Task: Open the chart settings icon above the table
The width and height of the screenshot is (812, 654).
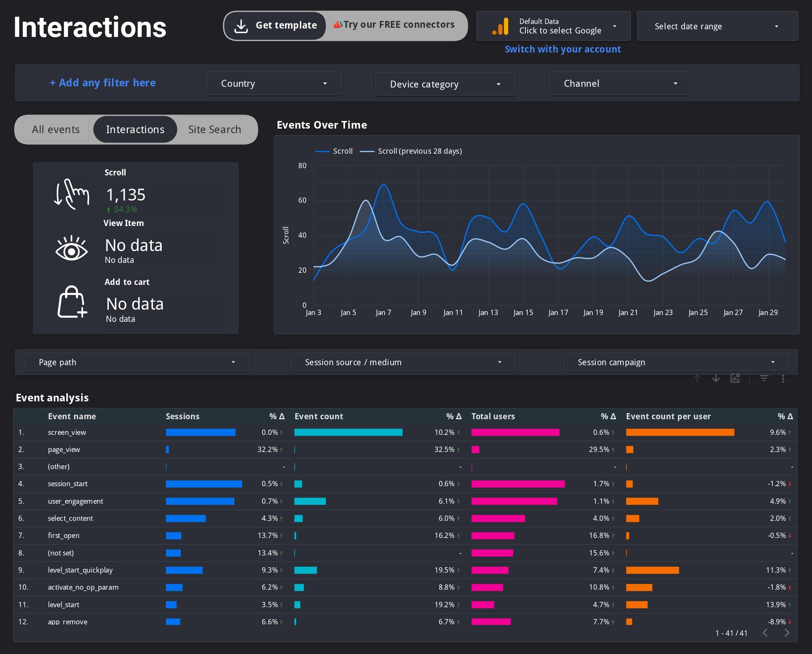Action: [x=735, y=379]
